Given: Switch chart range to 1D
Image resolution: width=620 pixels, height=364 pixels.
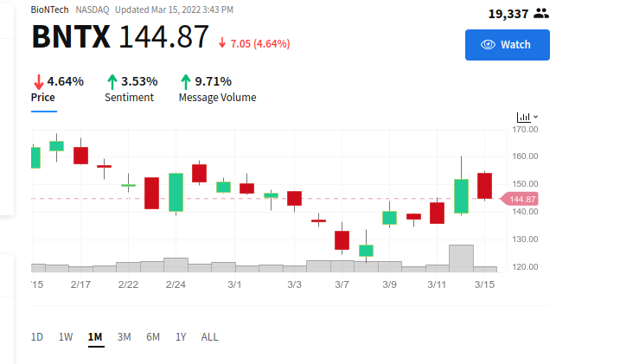Looking at the screenshot, I should coord(37,336).
